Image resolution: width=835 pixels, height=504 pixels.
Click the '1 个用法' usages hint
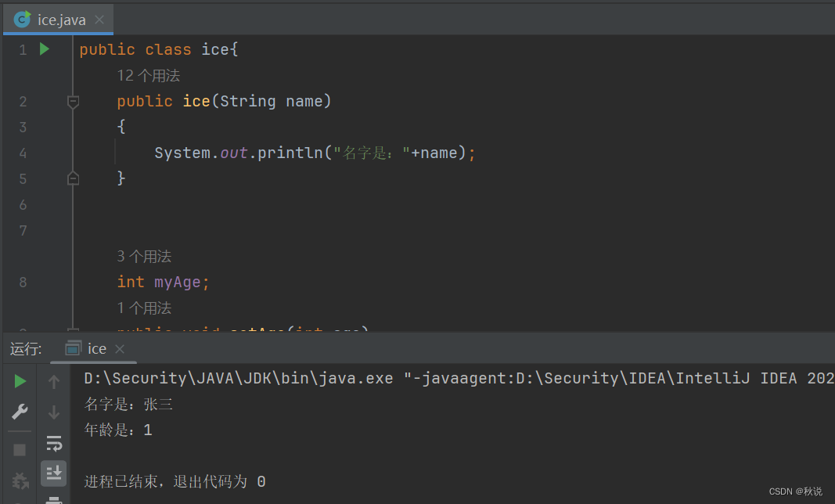click(x=144, y=308)
